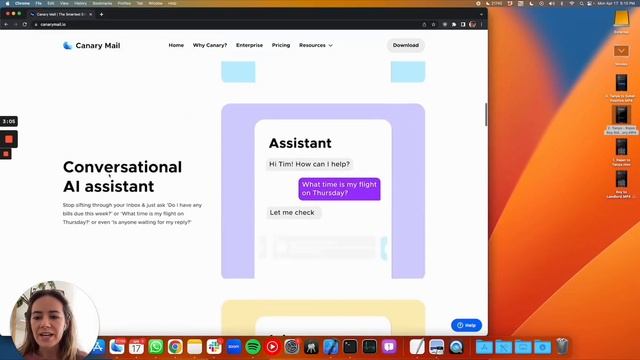Open Notes app in the dock

(x=195, y=347)
